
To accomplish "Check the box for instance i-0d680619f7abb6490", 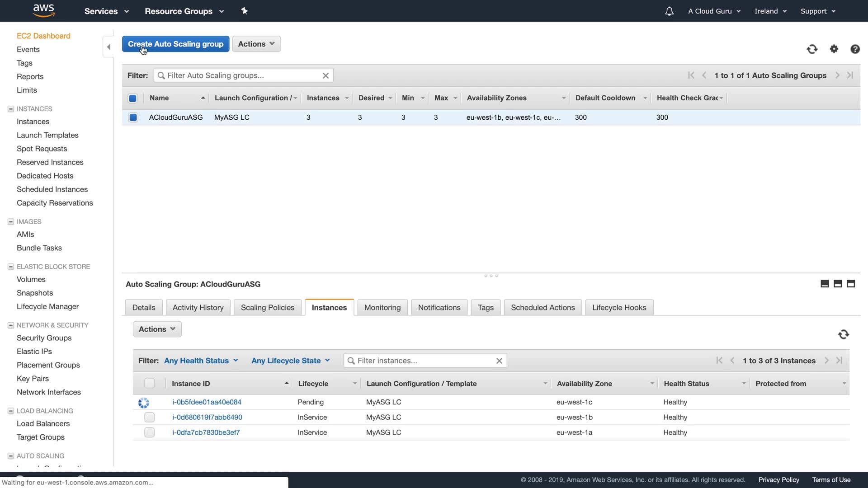I will (x=149, y=417).
